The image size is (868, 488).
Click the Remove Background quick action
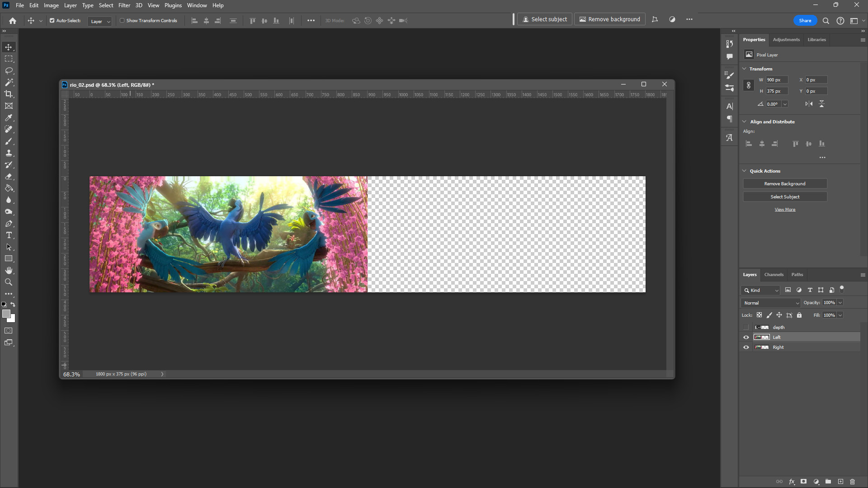click(785, 184)
